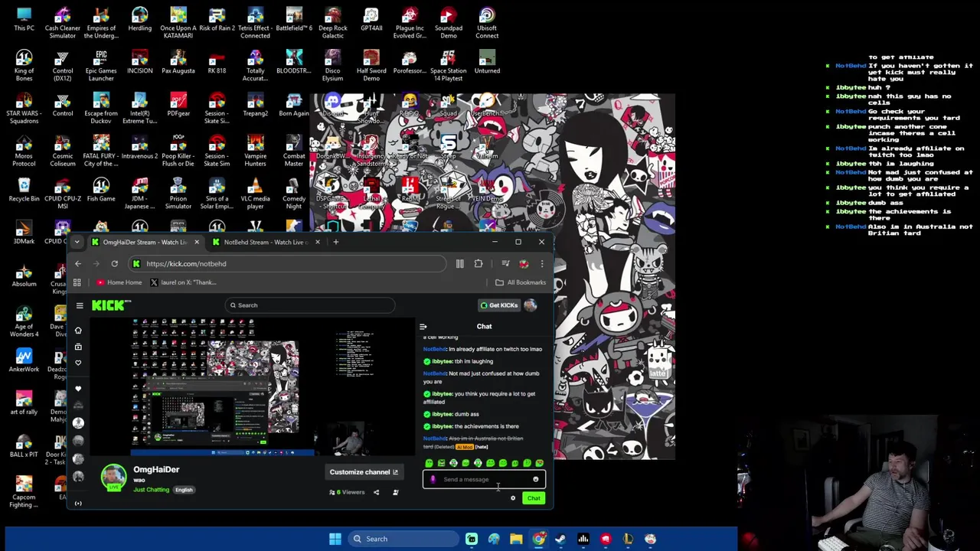Open the reading mode side panel icon
Screen dimensions: 980x551
(x=460, y=263)
